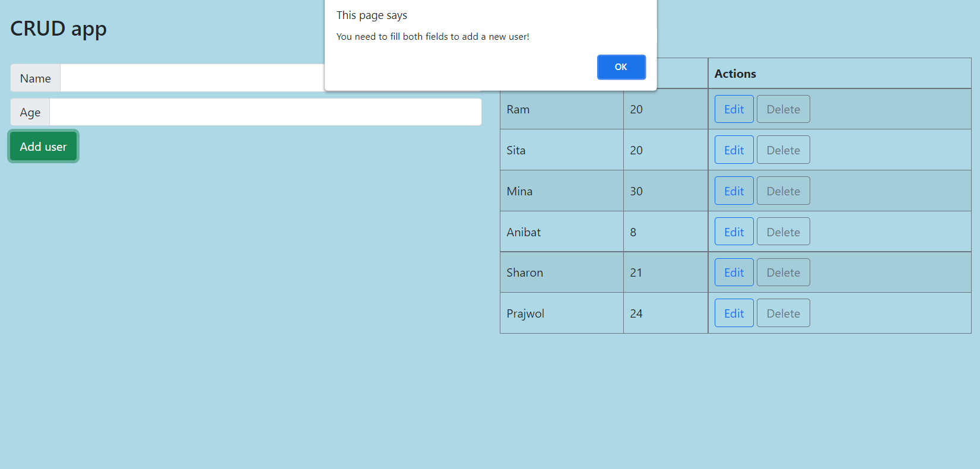Select Anibat's age cell showing 8

click(665, 232)
